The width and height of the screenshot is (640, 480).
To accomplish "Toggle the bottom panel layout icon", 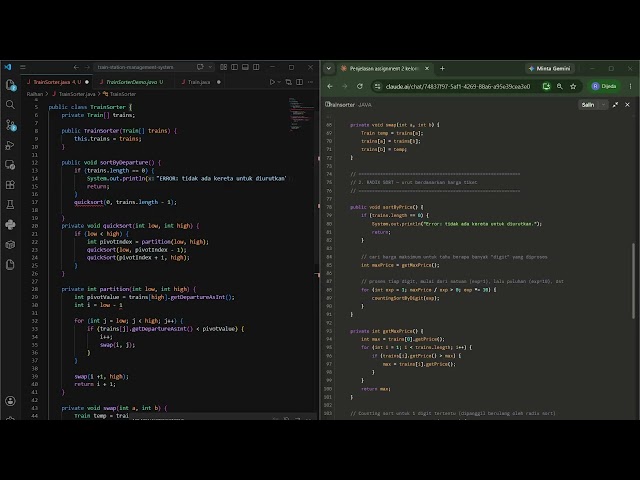I will (x=245, y=67).
